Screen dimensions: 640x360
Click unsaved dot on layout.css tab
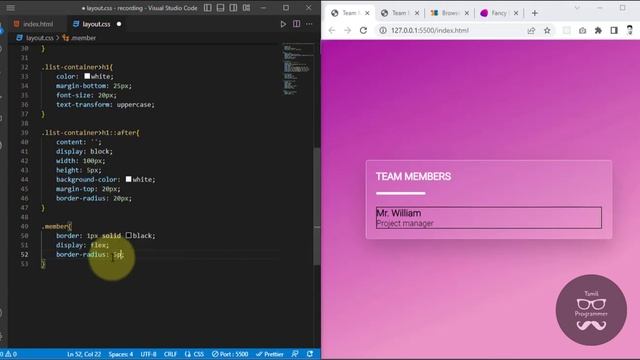(x=119, y=24)
